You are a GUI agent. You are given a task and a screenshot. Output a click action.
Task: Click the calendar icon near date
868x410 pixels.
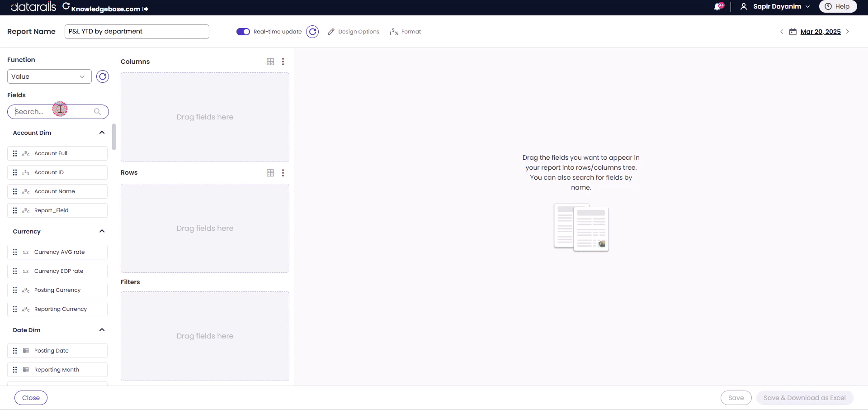point(793,32)
